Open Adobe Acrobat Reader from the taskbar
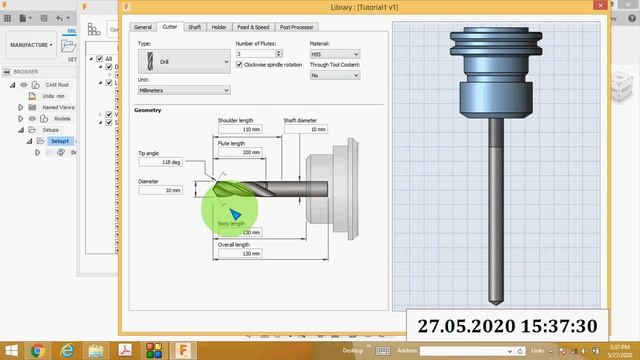The image size is (640, 360). 125,351
